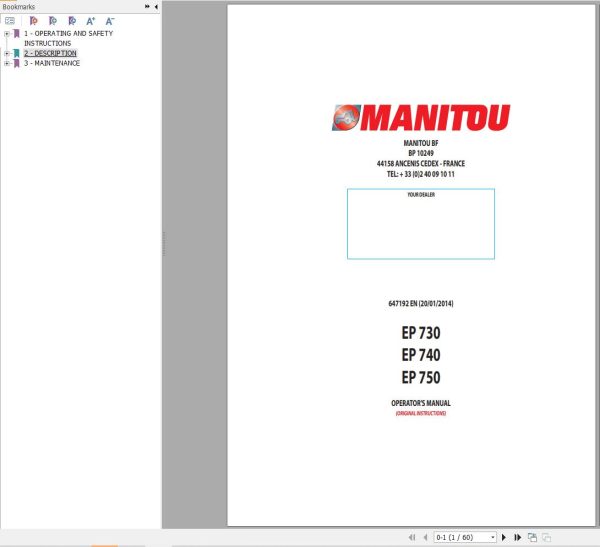Click the EP 730 model text
Viewport: 600px width, 547px height.
pyautogui.click(x=421, y=333)
